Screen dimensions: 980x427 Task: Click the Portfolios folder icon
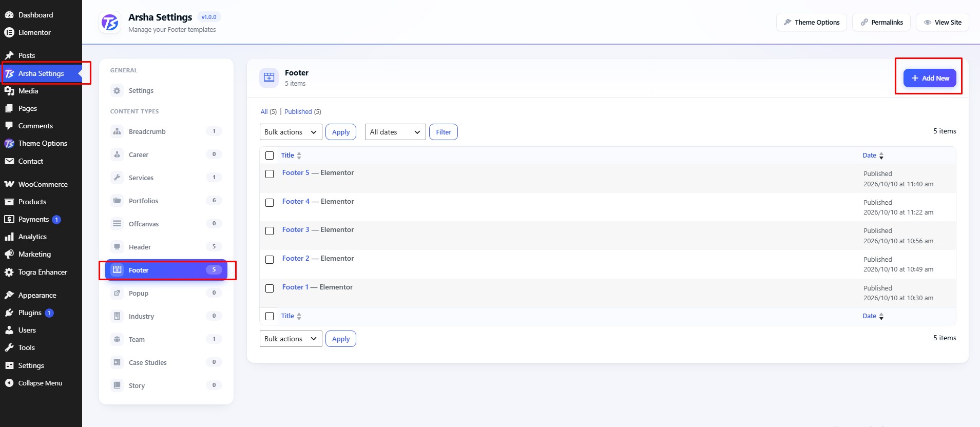(117, 201)
